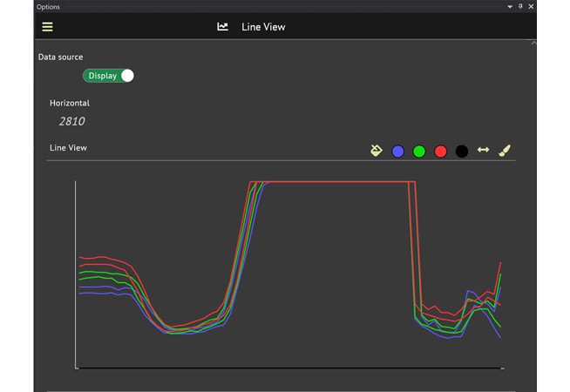Click the Line View header title

[263, 27]
